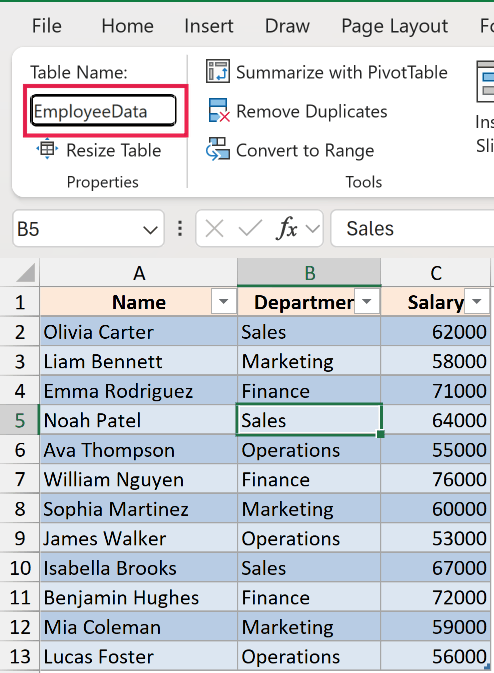The height and width of the screenshot is (673, 494).
Task: Click the Name header cell
Action: tap(138, 302)
